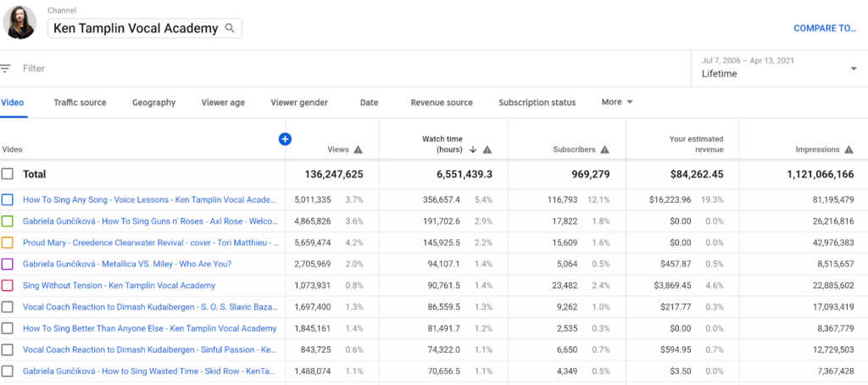Click the 5,011,335 views cell
Viewport: 868px width, 385px height.
pos(313,199)
